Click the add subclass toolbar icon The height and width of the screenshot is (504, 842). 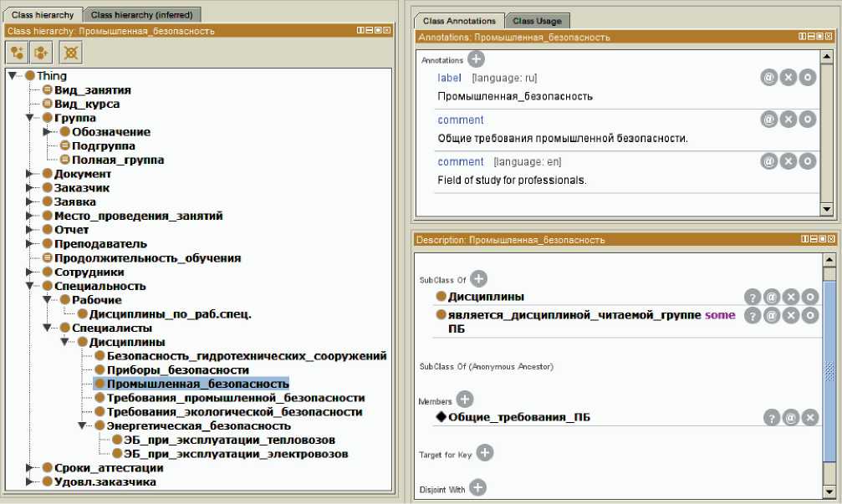click(x=17, y=52)
